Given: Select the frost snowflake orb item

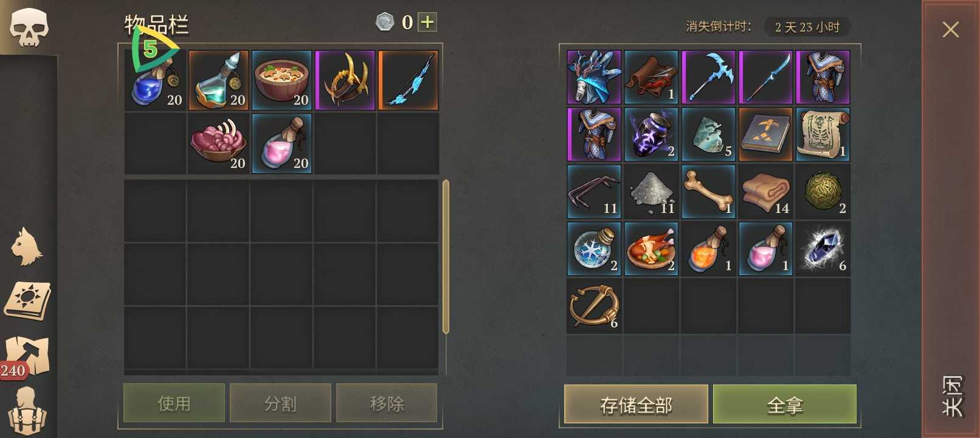Looking at the screenshot, I should point(594,249).
